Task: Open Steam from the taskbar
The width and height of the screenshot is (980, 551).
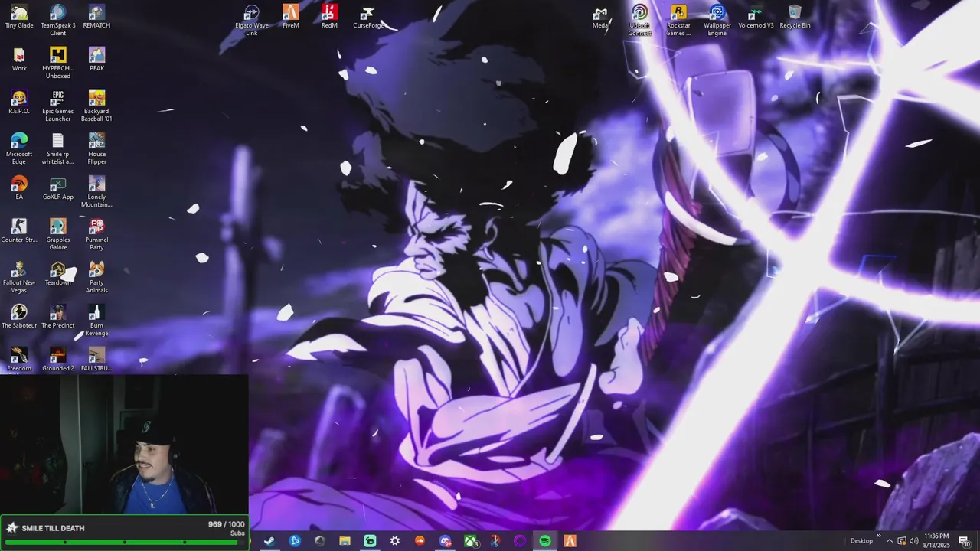Action: (x=269, y=541)
